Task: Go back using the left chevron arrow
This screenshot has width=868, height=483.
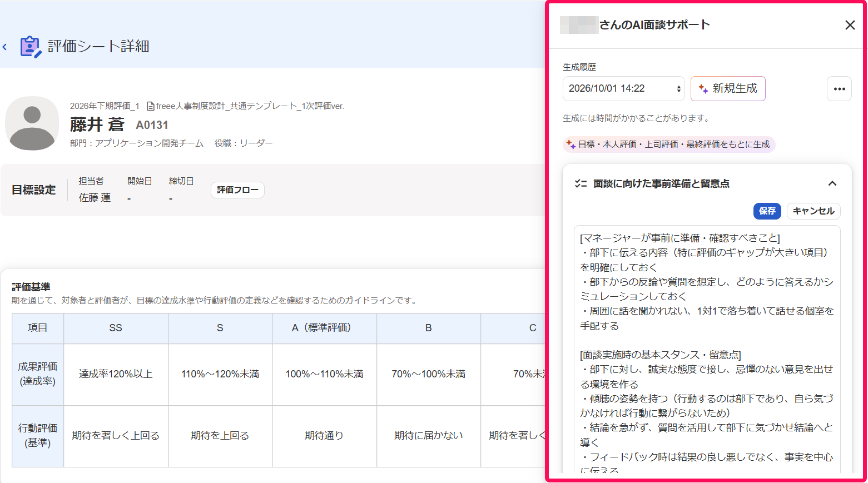Action: click(5, 47)
